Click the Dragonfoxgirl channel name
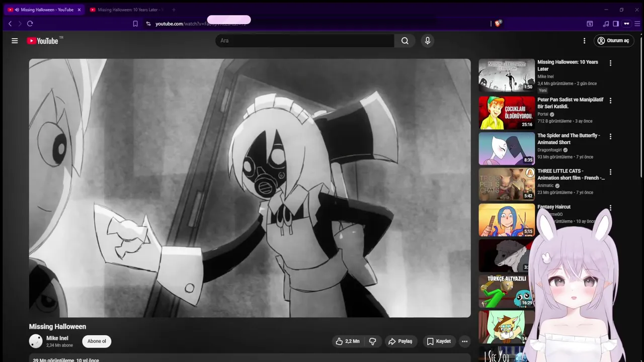 click(x=549, y=150)
